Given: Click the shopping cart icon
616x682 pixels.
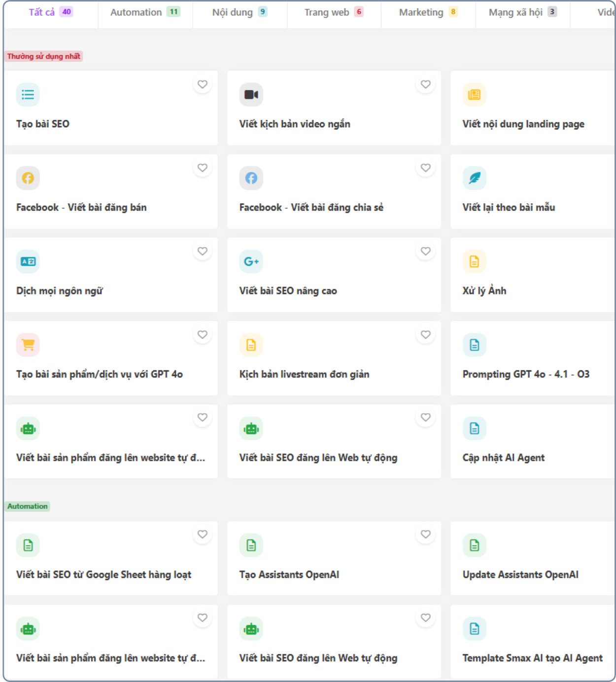Looking at the screenshot, I should point(28,345).
